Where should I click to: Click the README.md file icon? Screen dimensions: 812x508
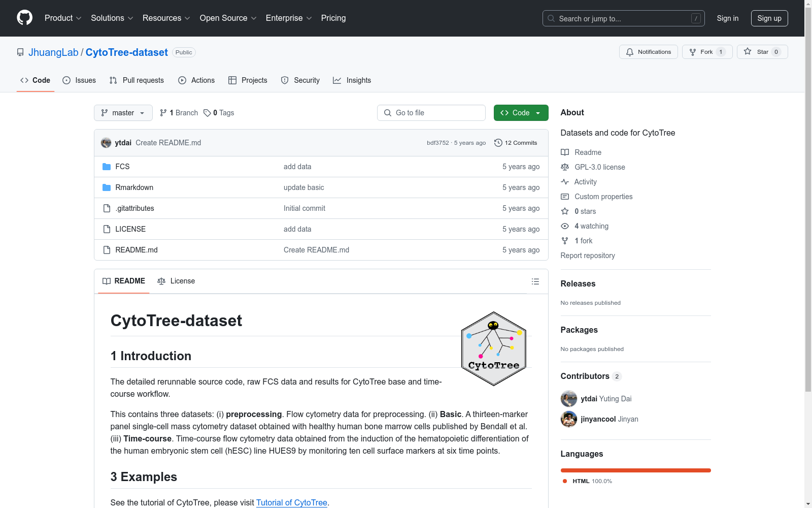(107, 250)
